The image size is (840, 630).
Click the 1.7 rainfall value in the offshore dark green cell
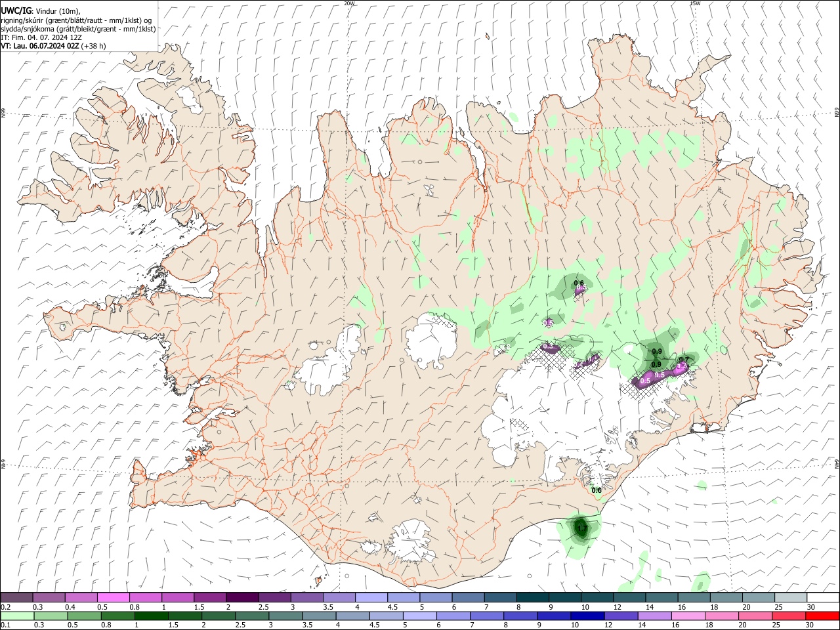click(581, 528)
